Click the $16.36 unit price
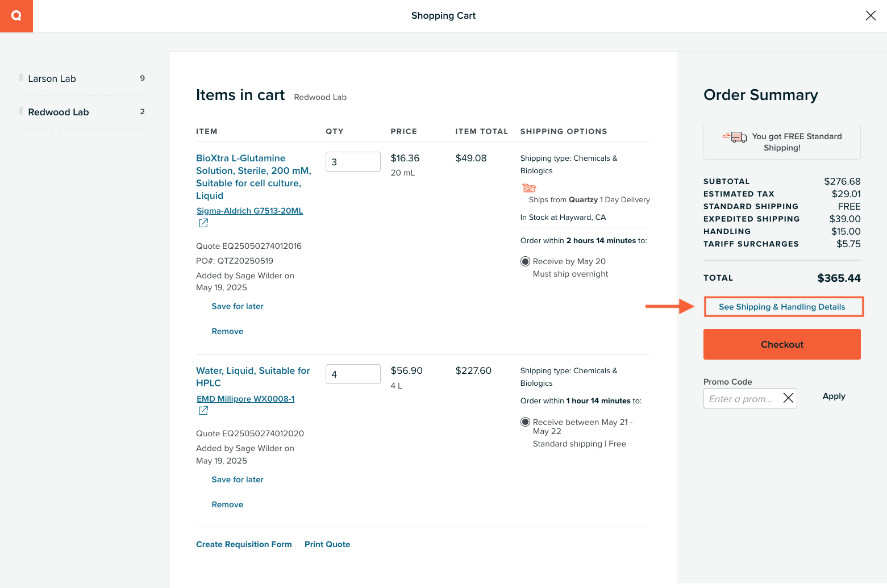The width and height of the screenshot is (887, 588). tap(405, 158)
